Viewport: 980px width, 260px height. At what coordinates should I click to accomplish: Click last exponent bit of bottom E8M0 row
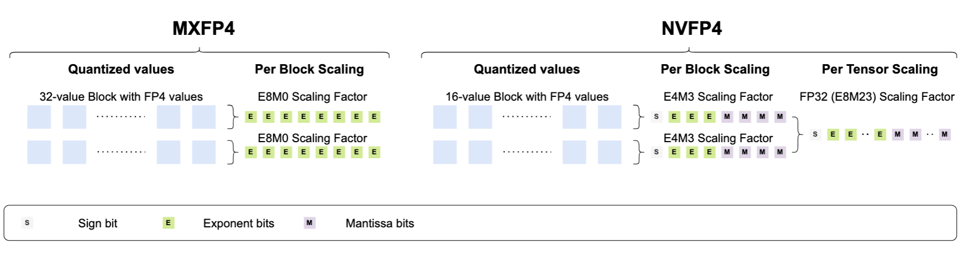pyautogui.click(x=374, y=152)
